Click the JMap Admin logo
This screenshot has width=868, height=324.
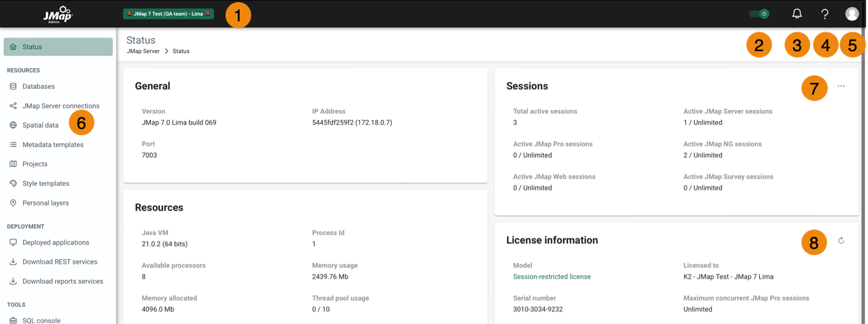(58, 14)
